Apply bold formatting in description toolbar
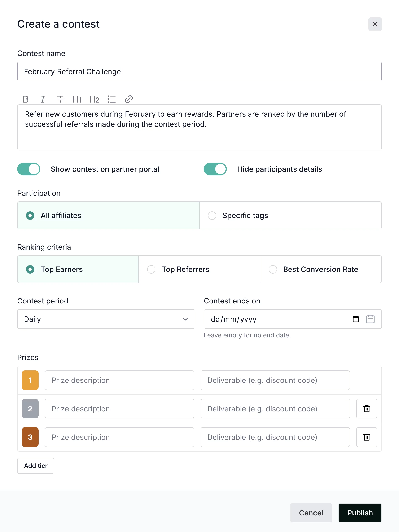Screen dimensions: 399x532 coord(26,99)
